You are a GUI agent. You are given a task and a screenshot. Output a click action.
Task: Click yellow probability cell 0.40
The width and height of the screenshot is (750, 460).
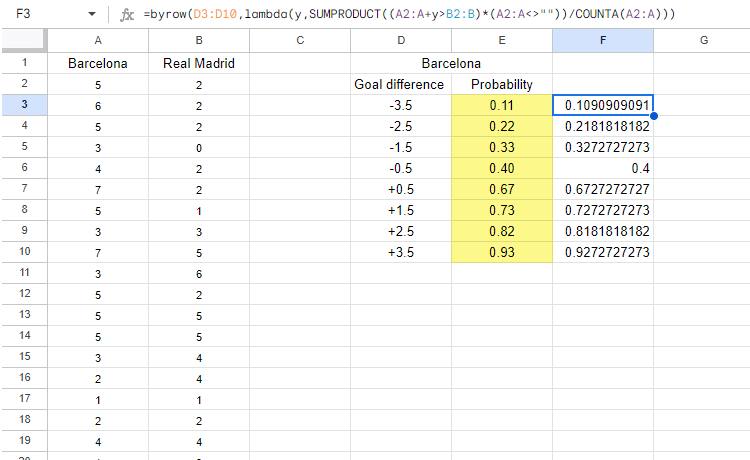tap(502, 168)
